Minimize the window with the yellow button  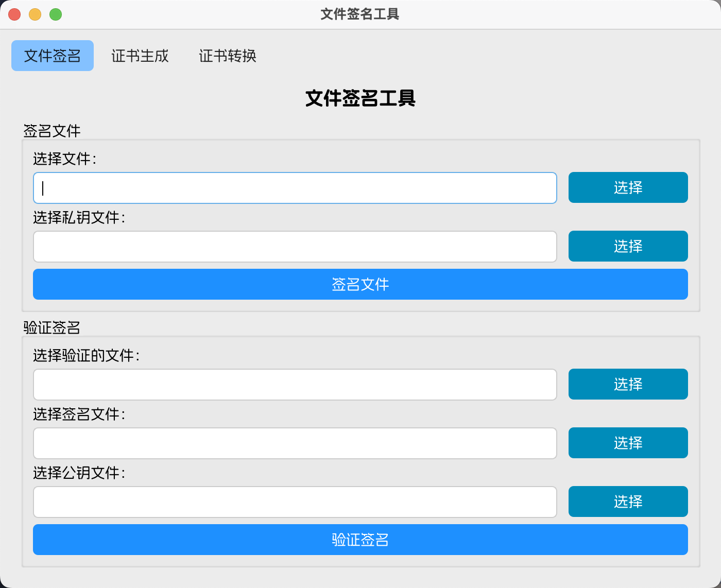pyautogui.click(x=35, y=14)
